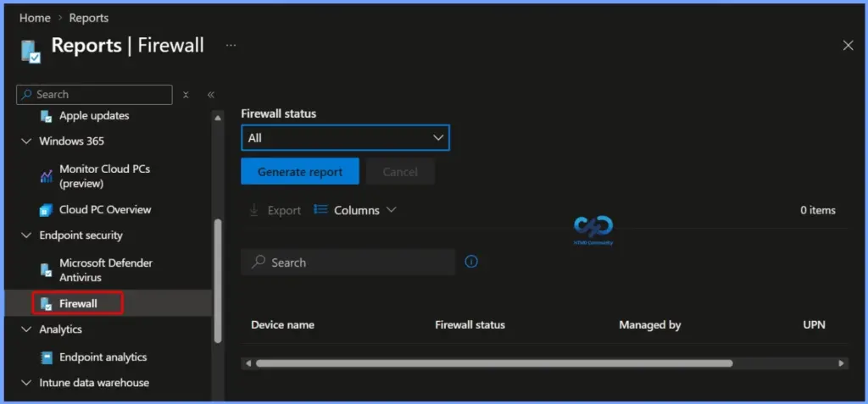This screenshot has width=868, height=404.
Task: Open Cloud PC Overview
Action: pyautogui.click(x=105, y=210)
